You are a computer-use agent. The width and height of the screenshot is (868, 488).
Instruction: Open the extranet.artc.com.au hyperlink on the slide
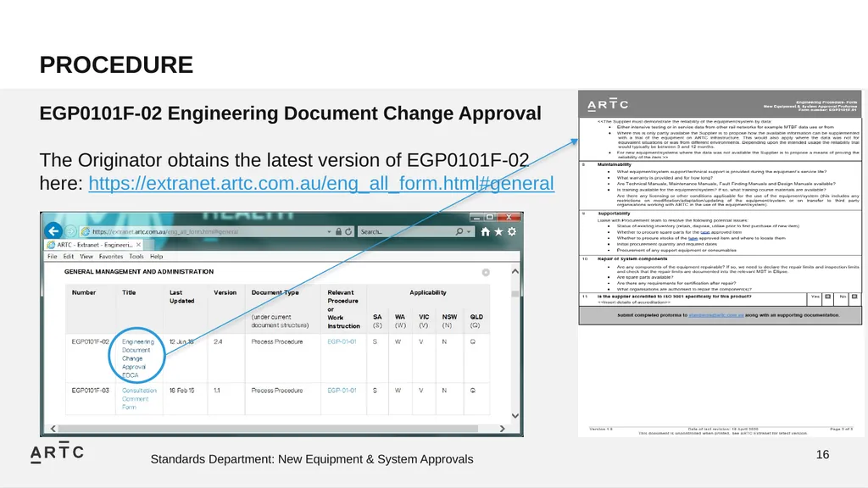321,183
